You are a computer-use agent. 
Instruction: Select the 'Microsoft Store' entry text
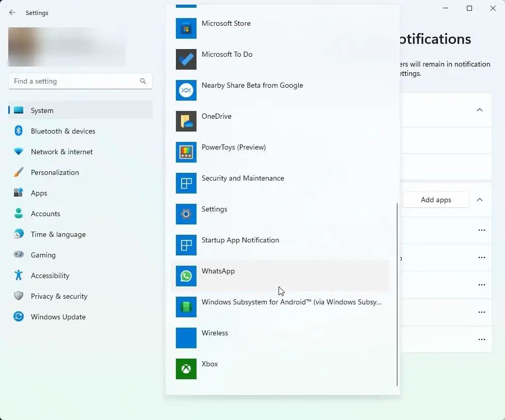pos(226,24)
